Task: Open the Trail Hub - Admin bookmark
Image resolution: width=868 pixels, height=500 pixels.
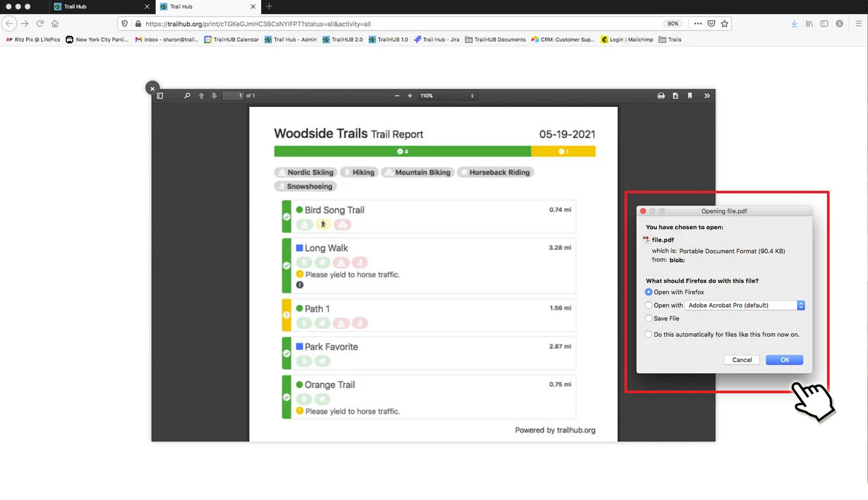Action: (x=290, y=40)
